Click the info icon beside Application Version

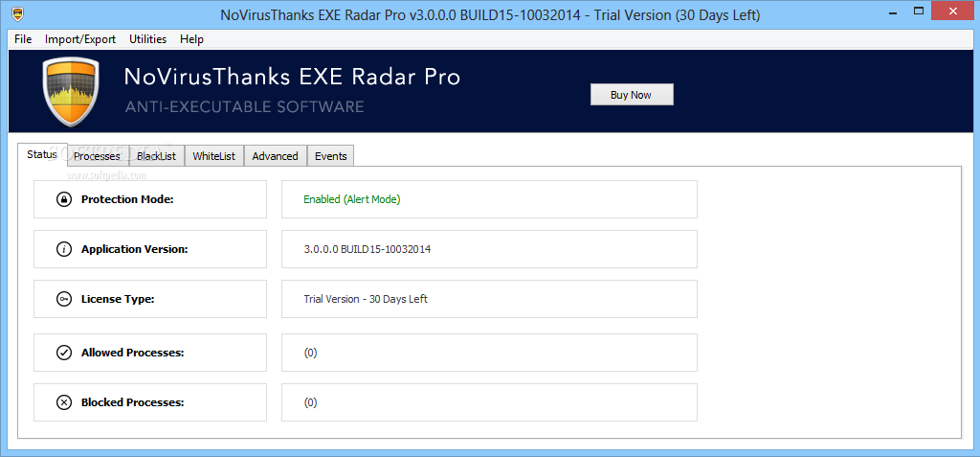[64, 249]
